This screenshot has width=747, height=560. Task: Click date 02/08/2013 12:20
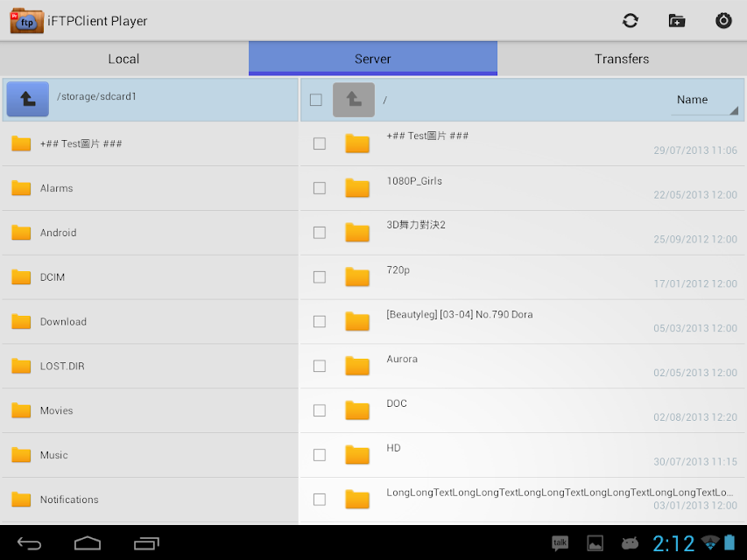tap(695, 417)
